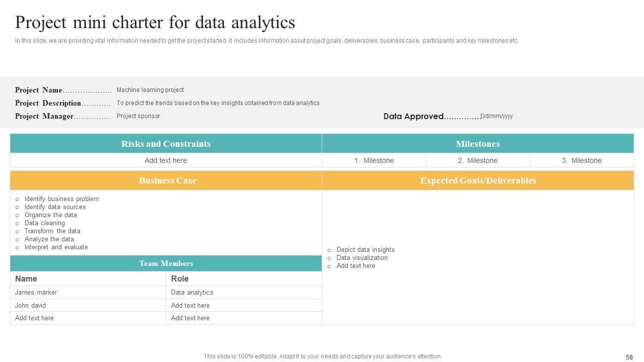Click the 'Data visualization' bullet item

[x=362, y=258]
